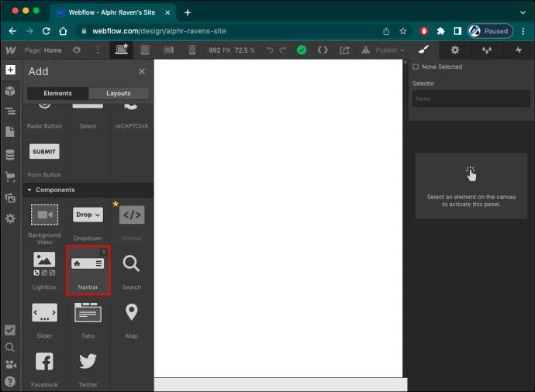
Task: Open the audit checklist icon in sidebar
Action: coord(10,329)
